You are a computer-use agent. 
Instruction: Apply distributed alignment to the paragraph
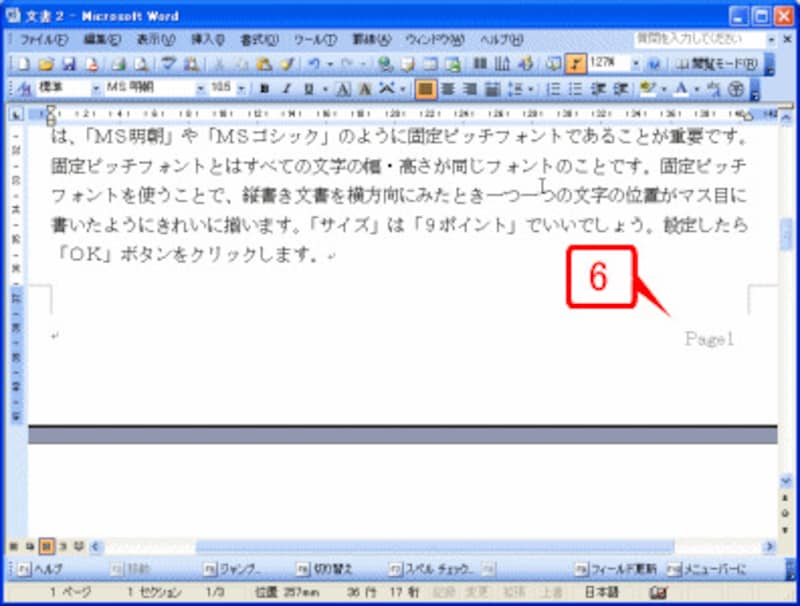[492, 89]
